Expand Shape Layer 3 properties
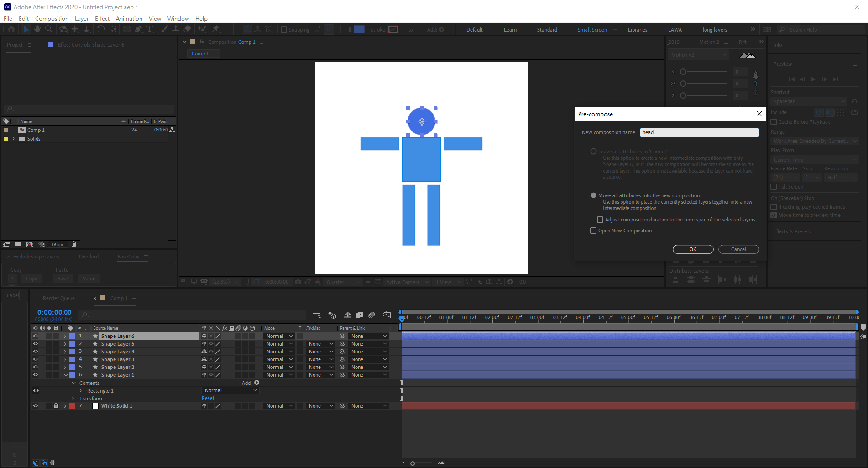868x468 pixels. (x=65, y=359)
